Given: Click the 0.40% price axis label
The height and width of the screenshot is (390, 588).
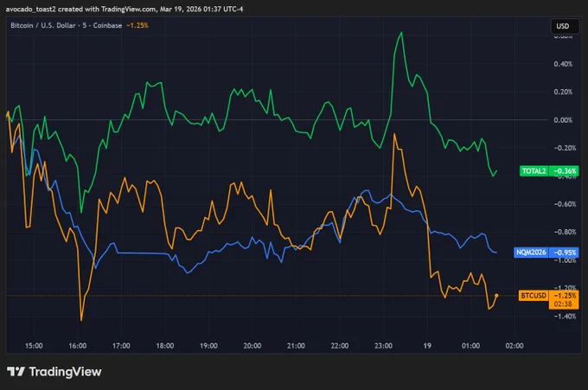Looking at the screenshot, I should 563,64.
